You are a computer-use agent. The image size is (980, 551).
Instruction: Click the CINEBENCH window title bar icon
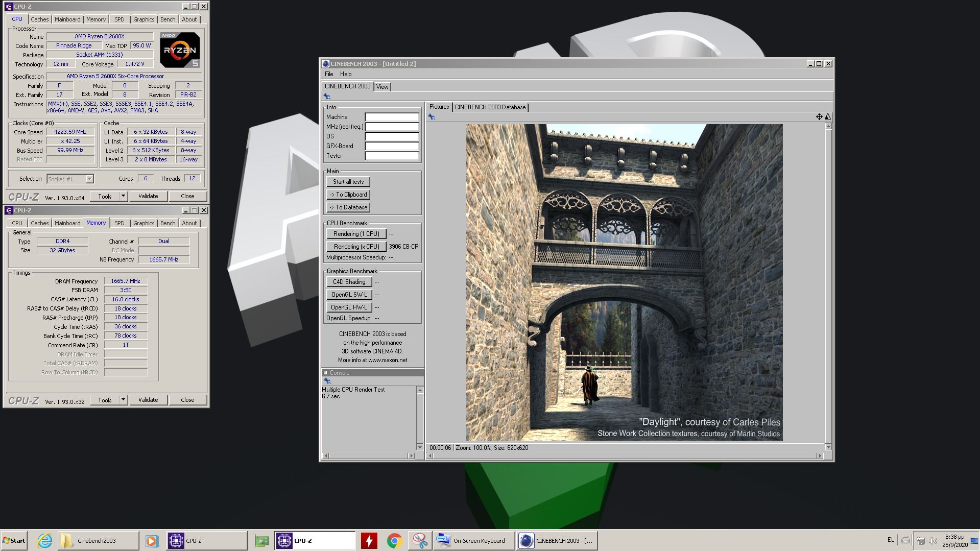pyautogui.click(x=326, y=64)
